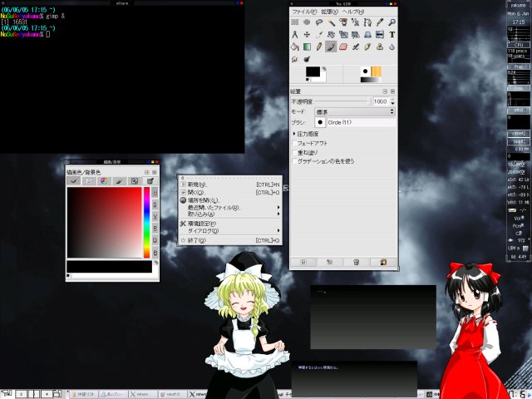
Task: Expand the 圧力感度 section
Action: (293, 134)
